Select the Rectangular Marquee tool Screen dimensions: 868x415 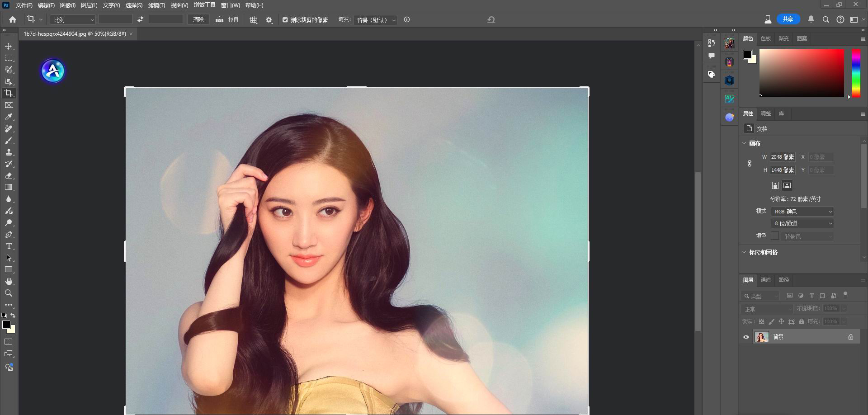pyautogui.click(x=9, y=58)
